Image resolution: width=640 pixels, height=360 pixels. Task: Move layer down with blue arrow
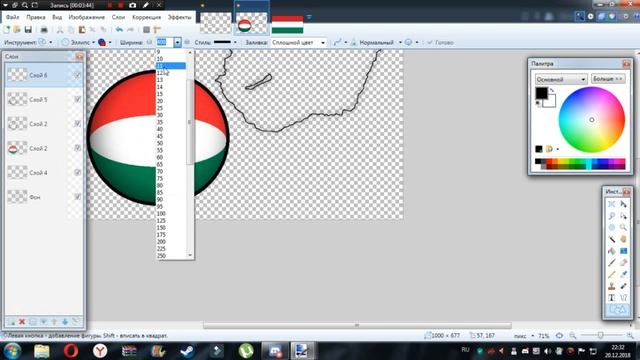(65, 322)
